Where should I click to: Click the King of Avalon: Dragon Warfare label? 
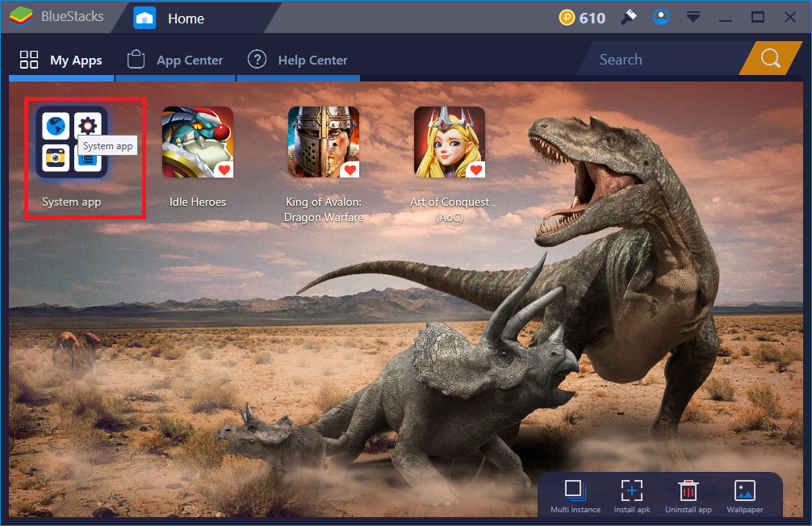(324, 210)
